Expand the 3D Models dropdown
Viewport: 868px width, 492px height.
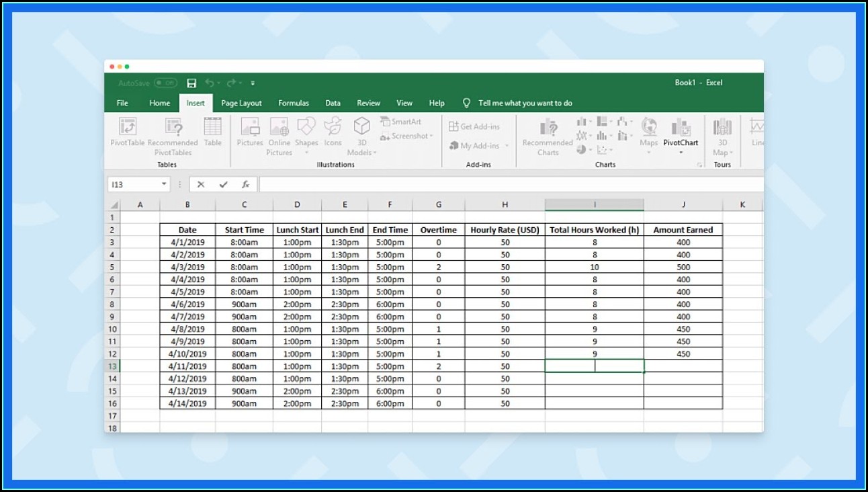(x=375, y=153)
